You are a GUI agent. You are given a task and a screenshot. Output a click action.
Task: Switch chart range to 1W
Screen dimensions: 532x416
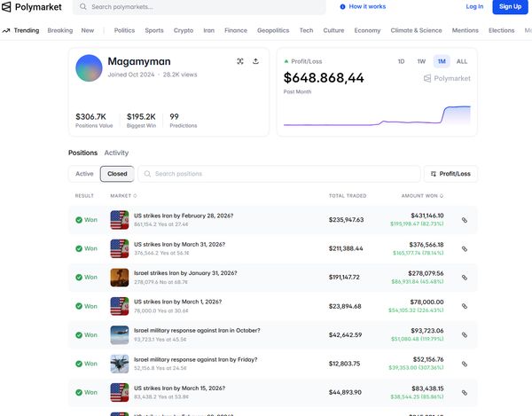(x=421, y=61)
